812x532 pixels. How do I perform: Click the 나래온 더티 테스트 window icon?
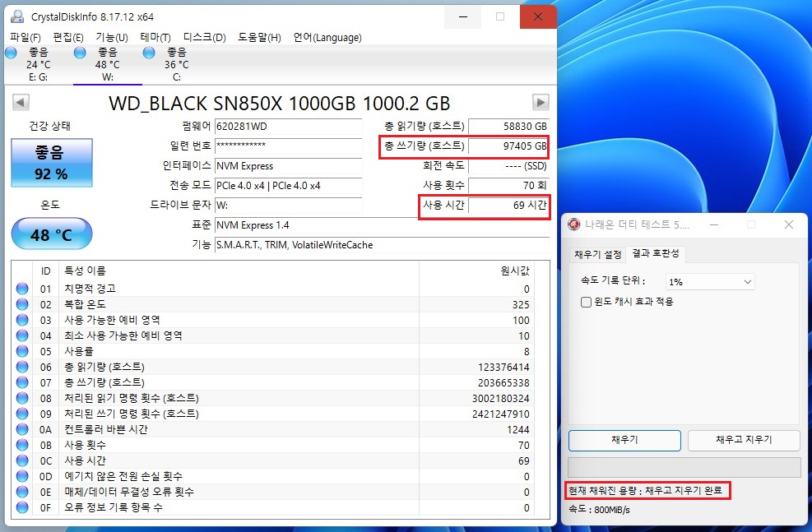573,224
